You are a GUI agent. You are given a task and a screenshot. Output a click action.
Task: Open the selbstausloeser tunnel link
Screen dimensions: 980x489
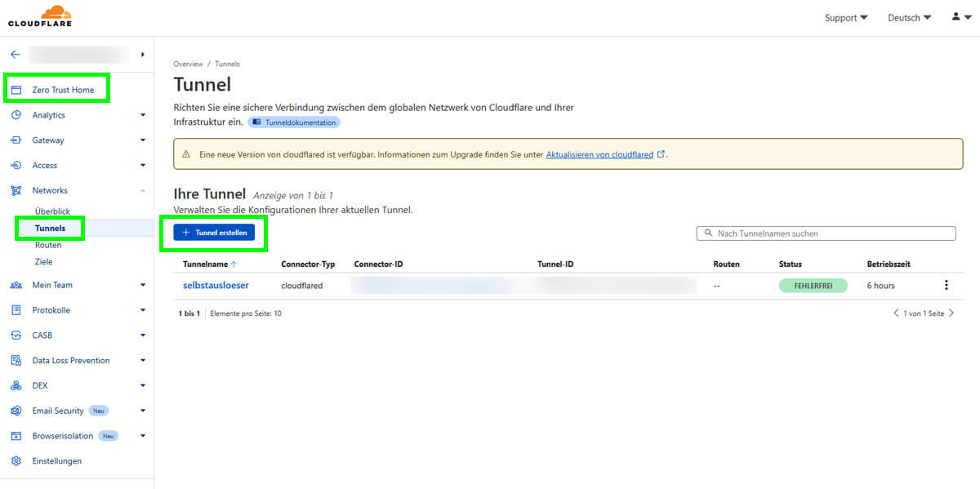[216, 286]
